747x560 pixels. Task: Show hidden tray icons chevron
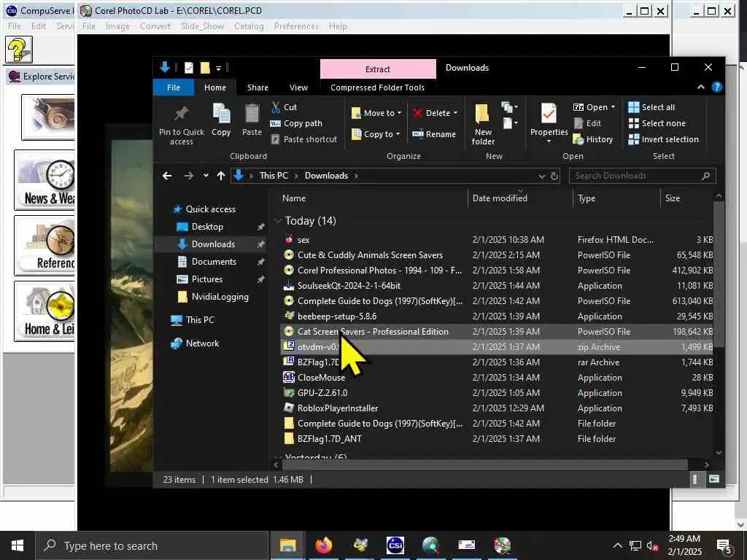[617, 545]
